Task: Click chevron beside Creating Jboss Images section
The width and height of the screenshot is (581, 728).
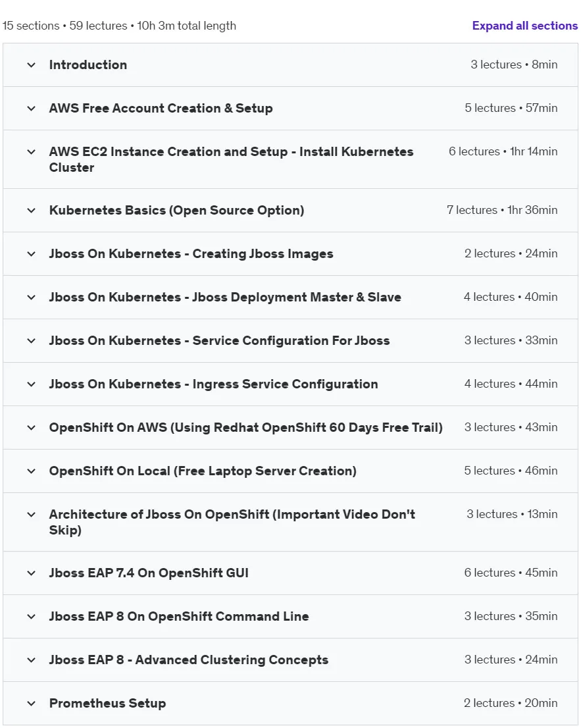Action: 31,254
